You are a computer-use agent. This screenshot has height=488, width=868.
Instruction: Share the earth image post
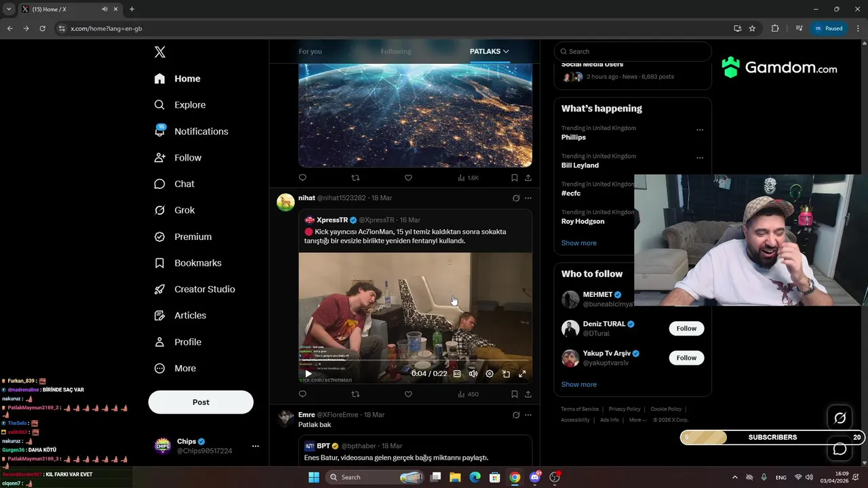(x=528, y=178)
